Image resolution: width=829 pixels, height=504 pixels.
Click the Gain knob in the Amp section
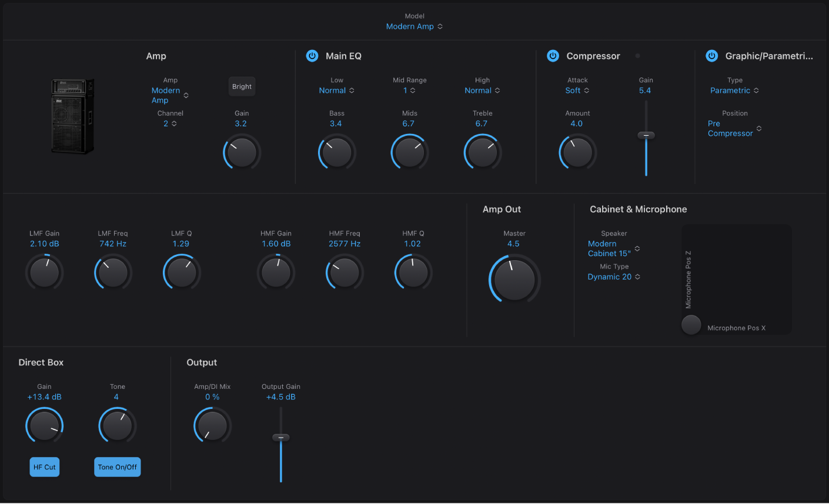(241, 152)
